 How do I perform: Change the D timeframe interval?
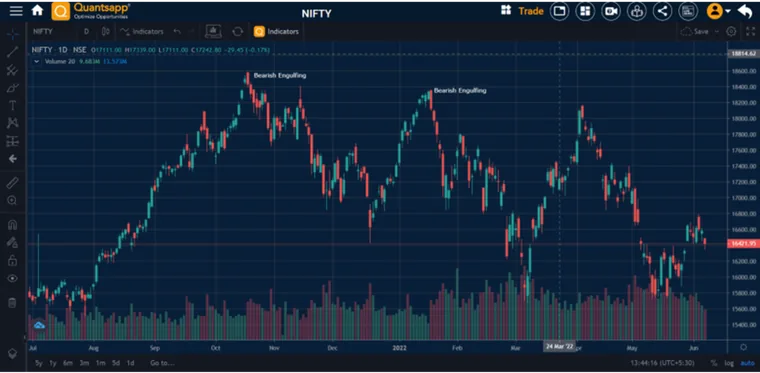tap(86, 31)
